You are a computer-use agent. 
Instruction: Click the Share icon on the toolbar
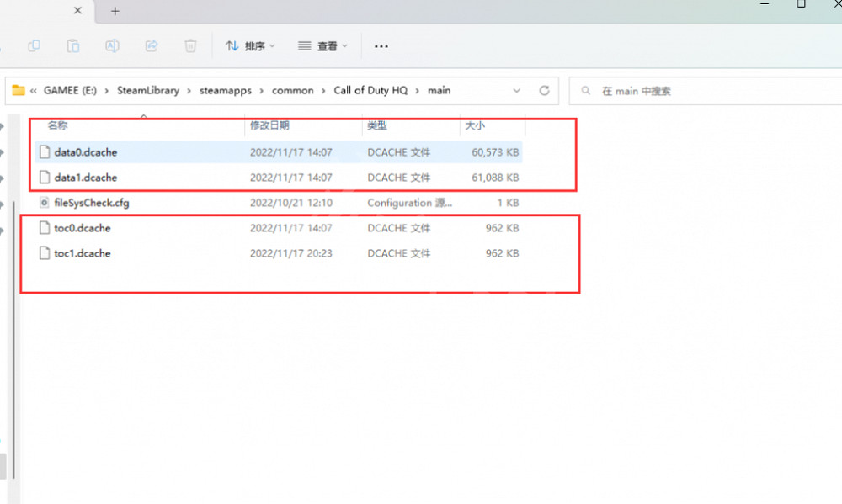point(152,46)
